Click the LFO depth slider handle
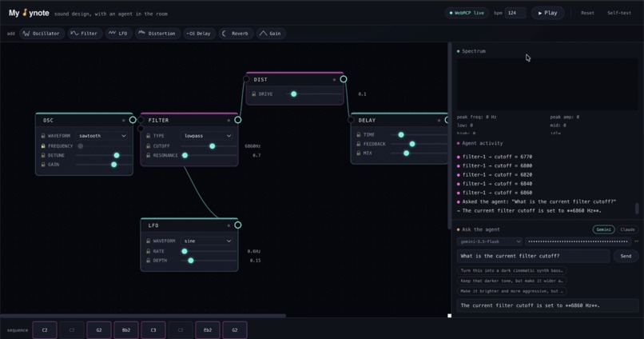 point(191,260)
